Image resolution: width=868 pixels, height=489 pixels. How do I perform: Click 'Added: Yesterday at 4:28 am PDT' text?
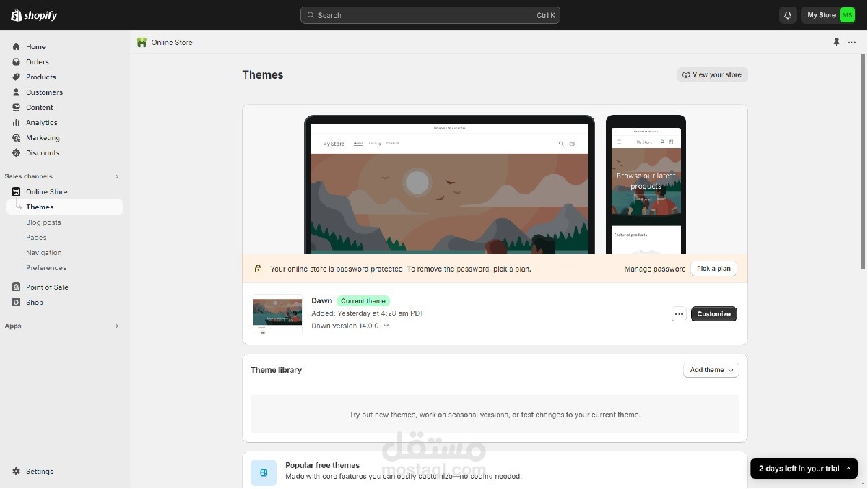tap(368, 313)
